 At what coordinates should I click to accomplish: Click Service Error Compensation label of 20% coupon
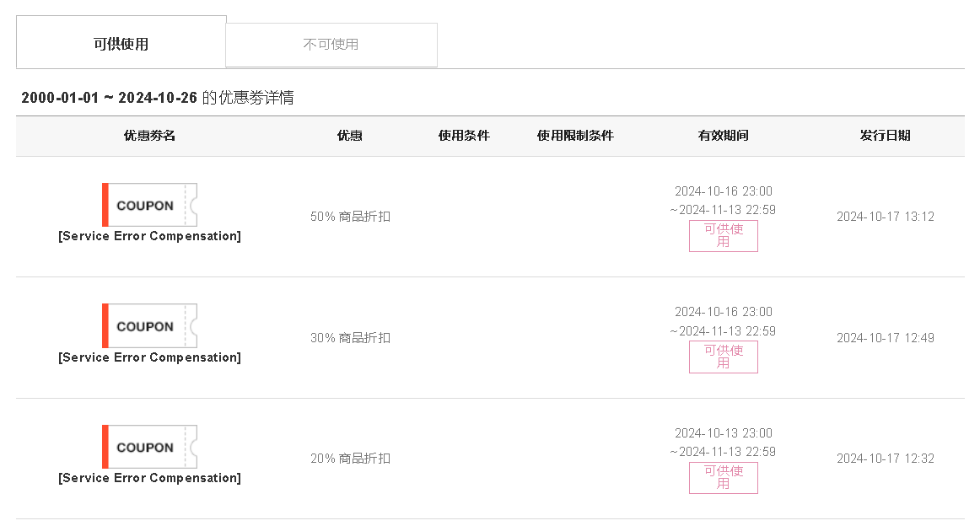[x=149, y=478]
